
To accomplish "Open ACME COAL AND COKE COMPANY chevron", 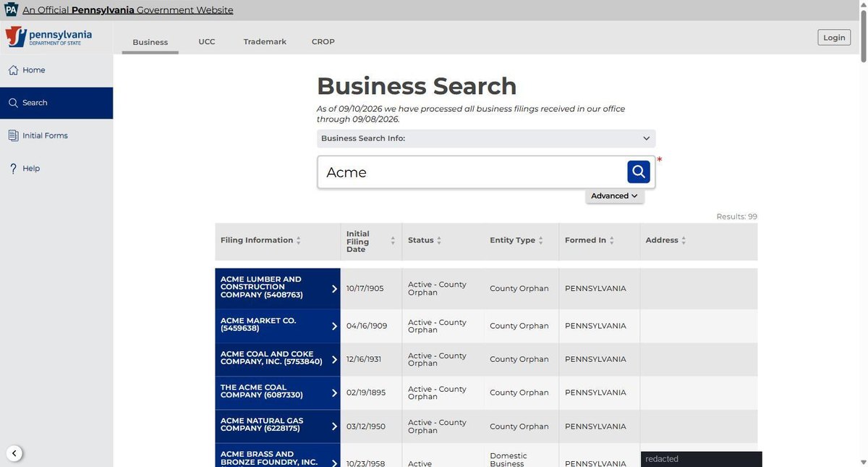I will pyautogui.click(x=334, y=359).
